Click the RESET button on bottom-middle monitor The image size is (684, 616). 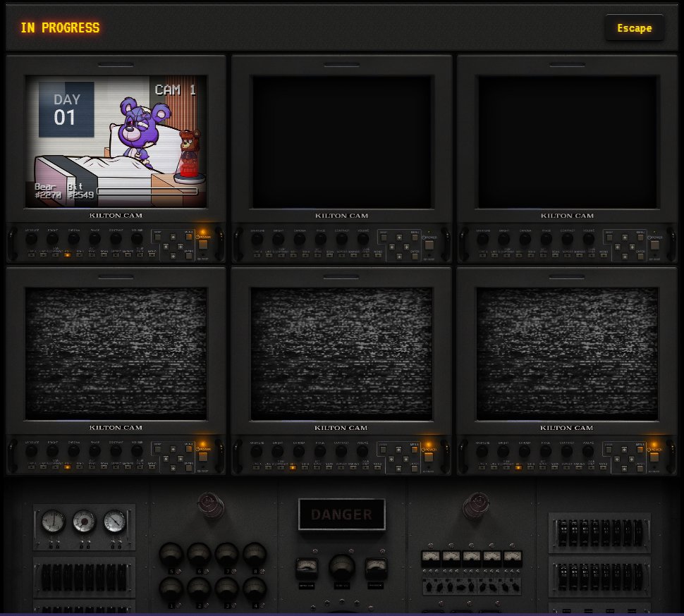(x=383, y=448)
